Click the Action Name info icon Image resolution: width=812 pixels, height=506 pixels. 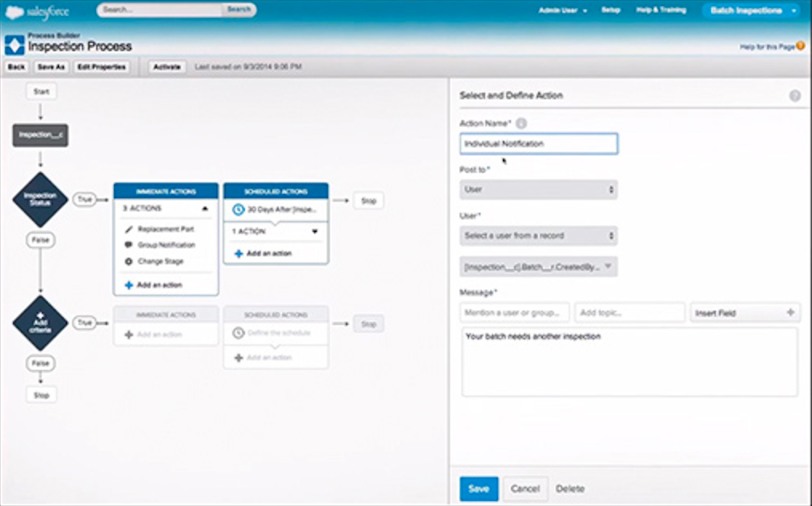(521, 124)
